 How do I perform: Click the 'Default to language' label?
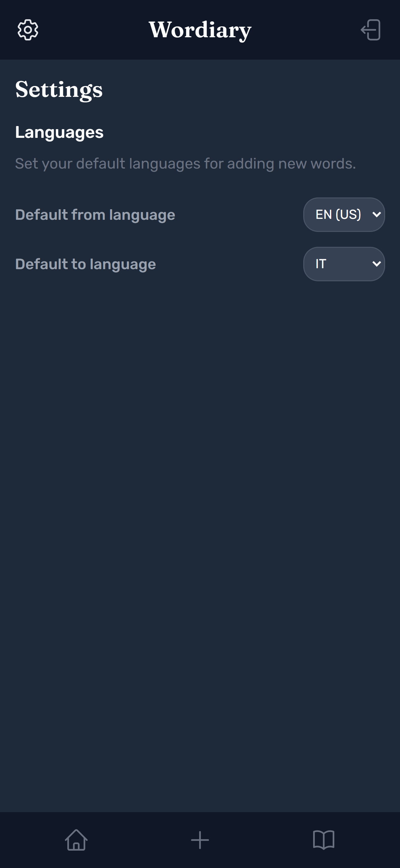point(86,264)
